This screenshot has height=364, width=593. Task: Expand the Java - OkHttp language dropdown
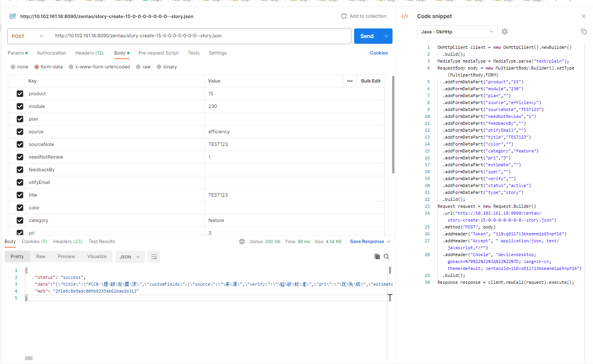tap(457, 31)
